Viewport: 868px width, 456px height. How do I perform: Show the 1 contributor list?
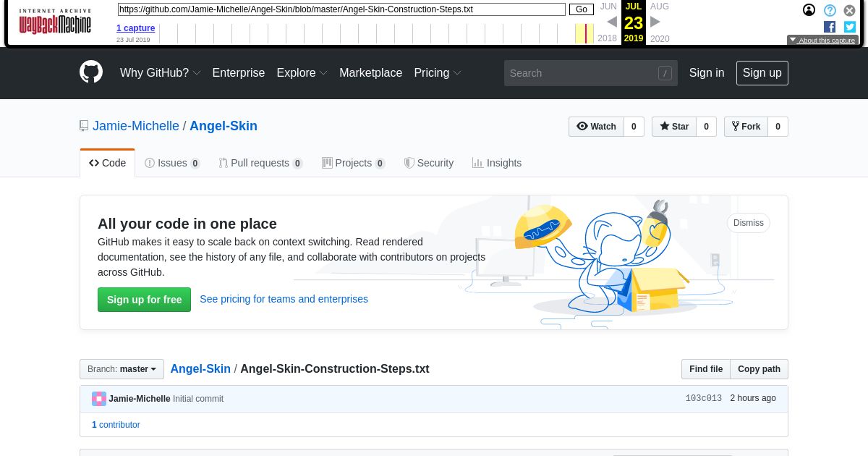[116, 425]
